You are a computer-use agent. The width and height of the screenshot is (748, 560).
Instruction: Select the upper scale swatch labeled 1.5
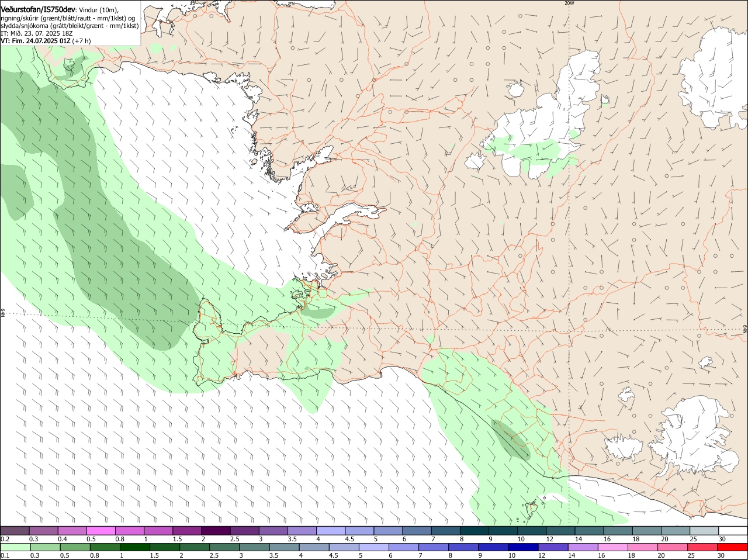tap(187, 531)
